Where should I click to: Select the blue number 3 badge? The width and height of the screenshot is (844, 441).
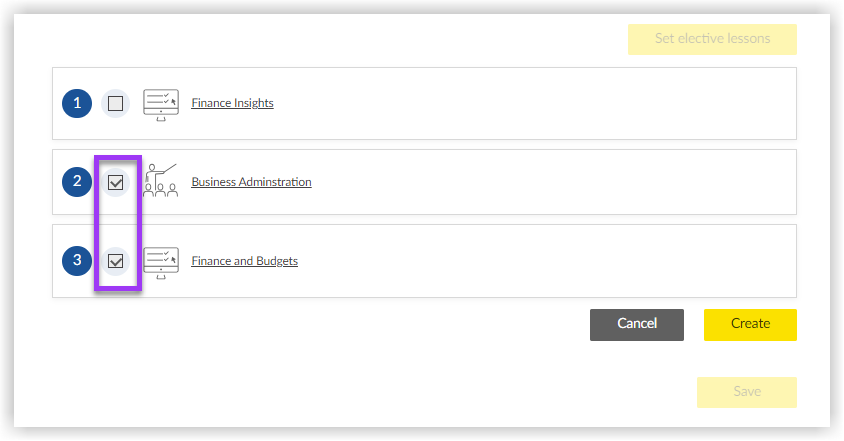(77, 261)
